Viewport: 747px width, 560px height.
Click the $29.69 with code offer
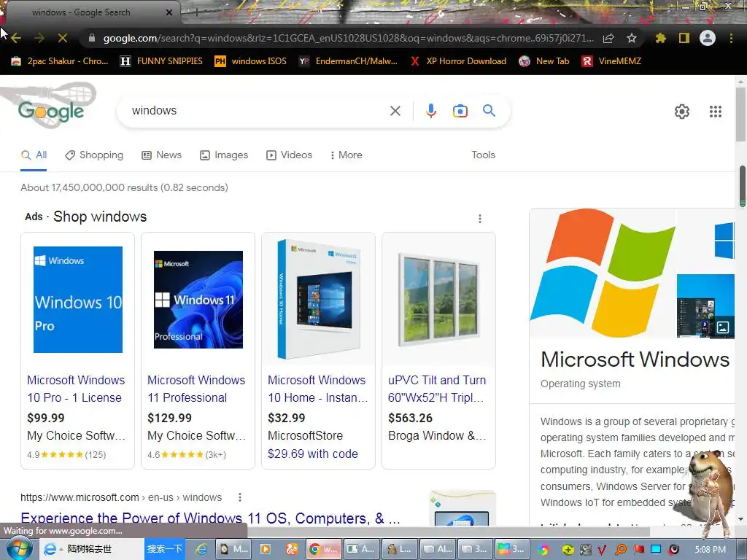click(312, 454)
